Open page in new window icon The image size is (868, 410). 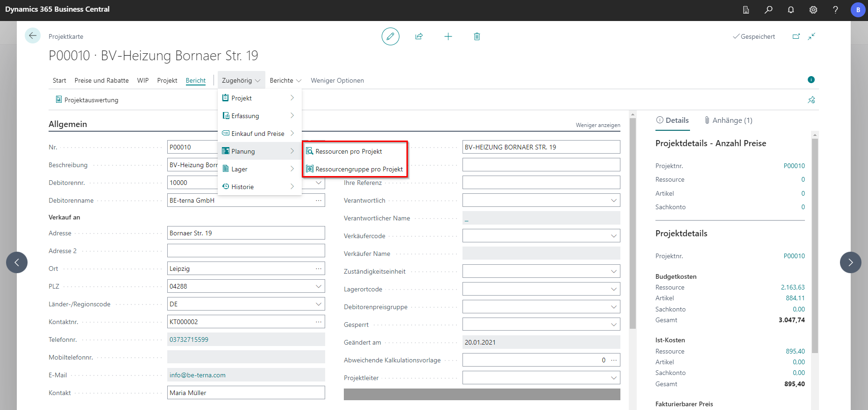[x=796, y=36]
